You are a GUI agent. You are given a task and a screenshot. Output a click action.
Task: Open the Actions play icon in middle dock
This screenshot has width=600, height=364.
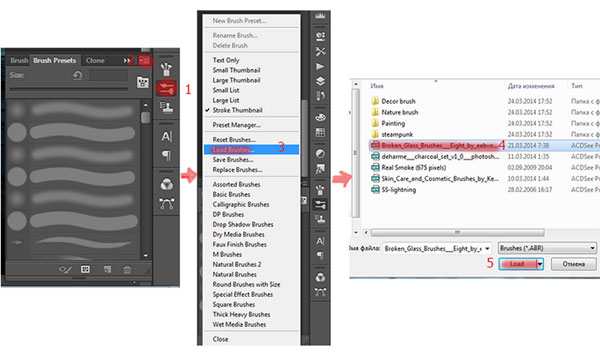click(320, 66)
